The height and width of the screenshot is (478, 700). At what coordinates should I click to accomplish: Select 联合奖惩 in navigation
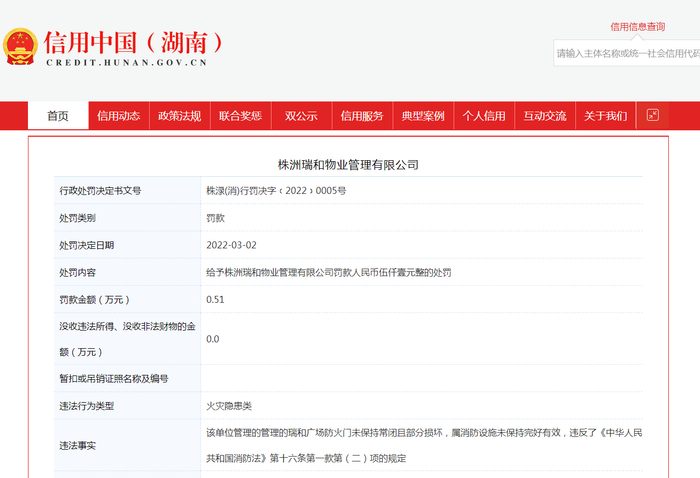click(240, 116)
